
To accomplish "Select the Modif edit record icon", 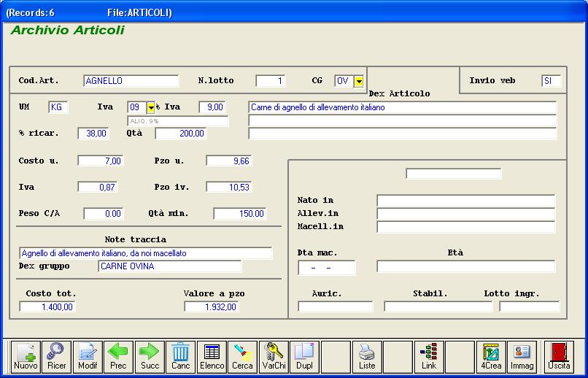I will click(x=88, y=357).
